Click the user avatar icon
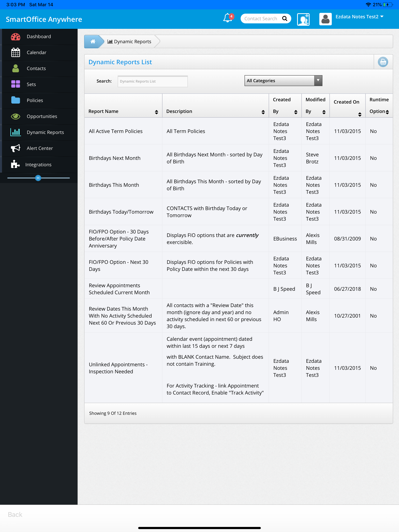Image resolution: width=399 pixels, height=532 pixels. click(325, 19)
